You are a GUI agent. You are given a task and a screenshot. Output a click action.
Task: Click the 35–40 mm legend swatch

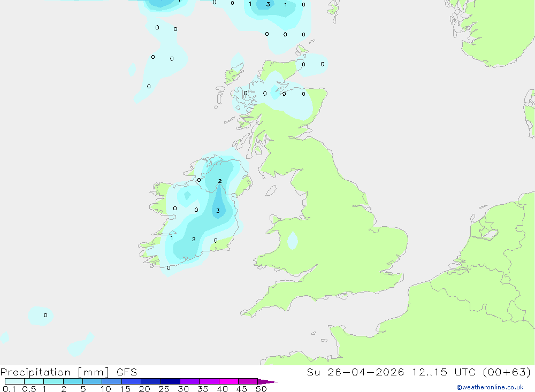pos(209,381)
